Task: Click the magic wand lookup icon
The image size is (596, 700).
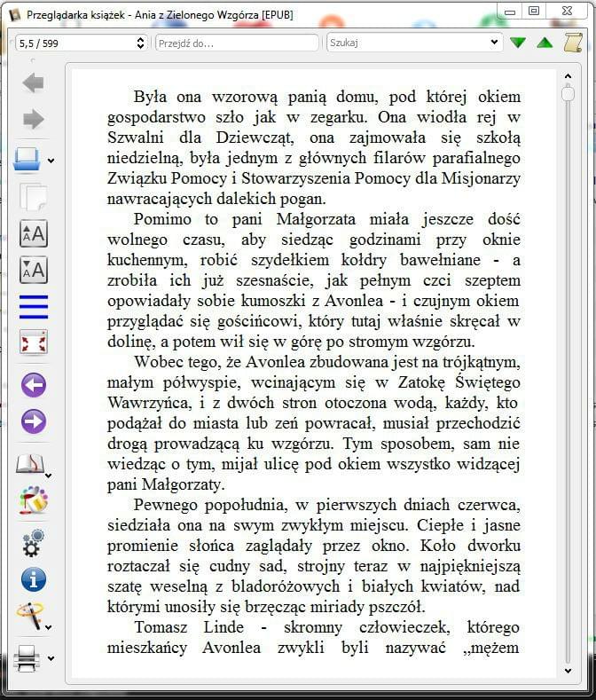Action: pos(29,615)
